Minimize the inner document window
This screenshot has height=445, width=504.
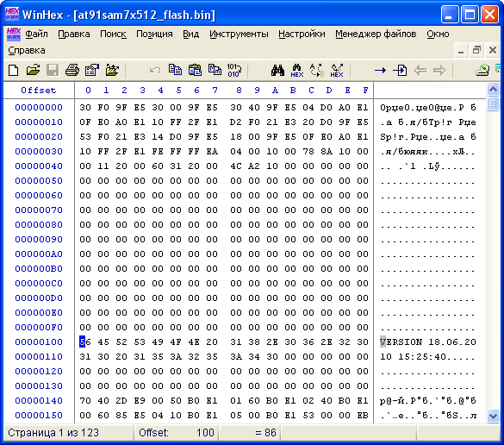pyautogui.click(x=461, y=50)
